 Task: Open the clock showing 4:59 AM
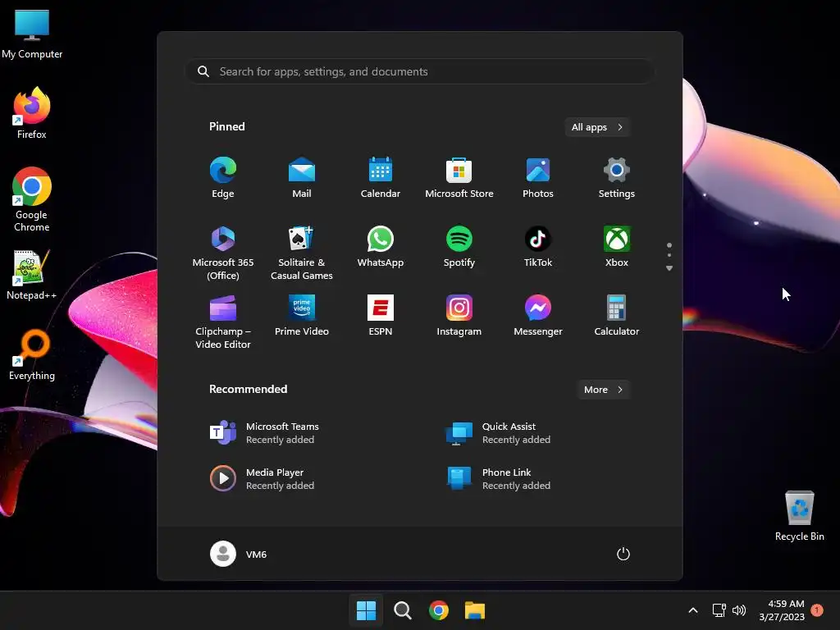782,610
